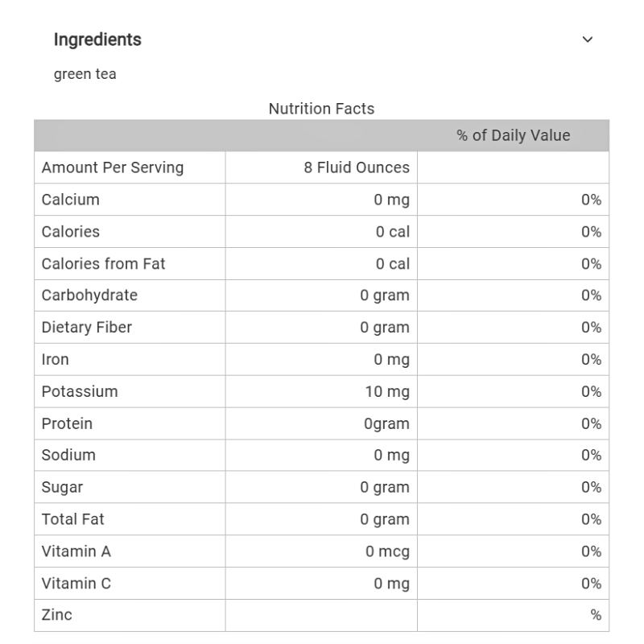Click the Sodium row label
The image size is (644, 644).
click(68, 455)
